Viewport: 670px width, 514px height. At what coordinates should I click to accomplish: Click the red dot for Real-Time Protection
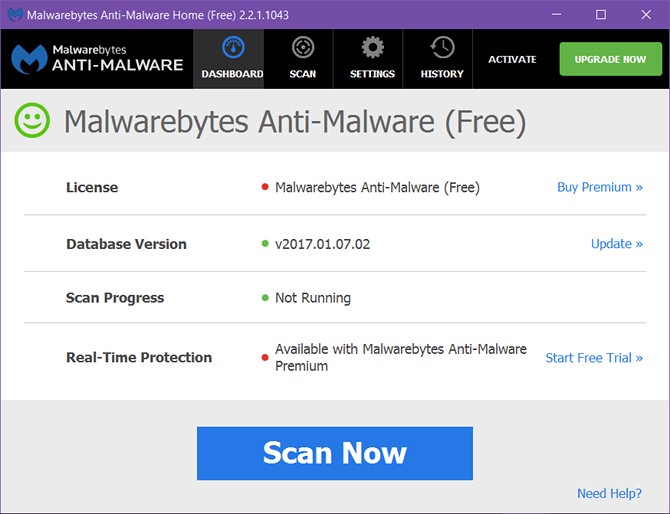click(264, 350)
